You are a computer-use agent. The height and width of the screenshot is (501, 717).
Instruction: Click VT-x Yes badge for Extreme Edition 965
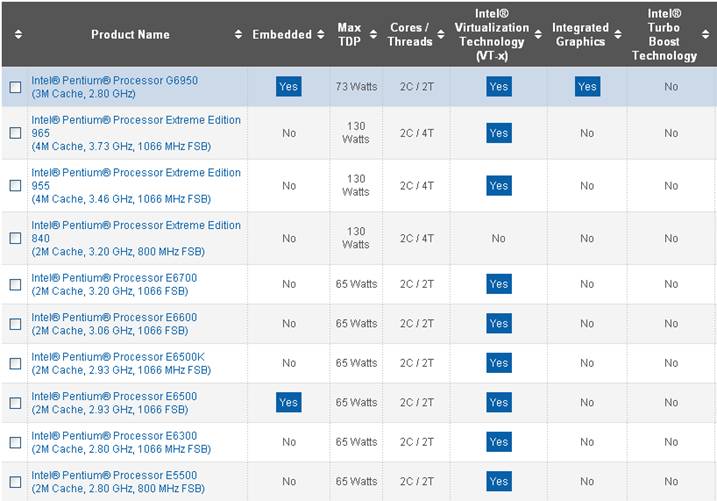[x=499, y=133]
